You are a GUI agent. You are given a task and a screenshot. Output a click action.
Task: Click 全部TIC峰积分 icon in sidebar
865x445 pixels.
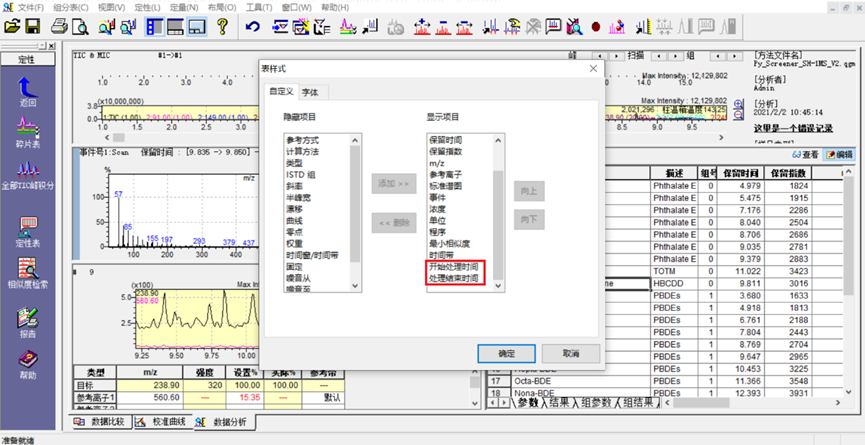click(28, 178)
